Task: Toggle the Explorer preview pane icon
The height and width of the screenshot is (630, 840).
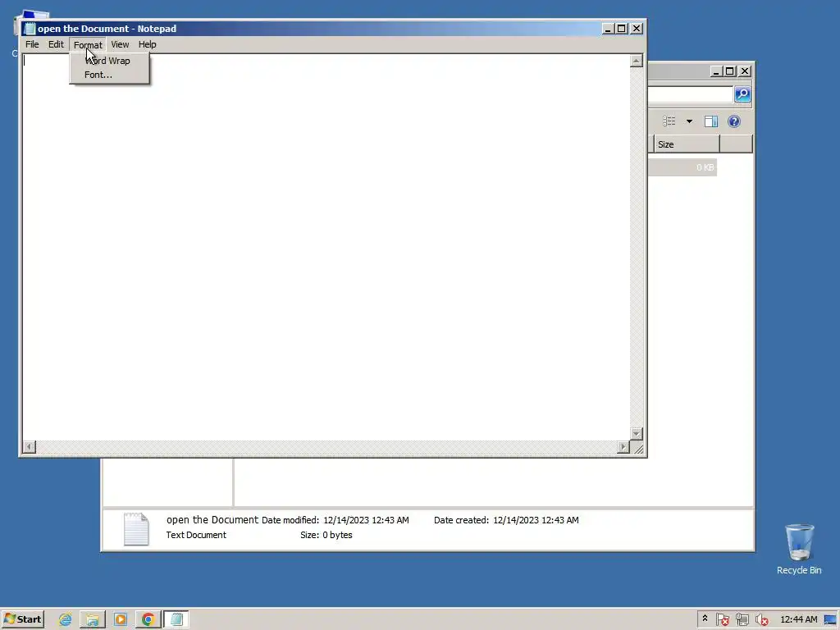Action: point(711,121)
